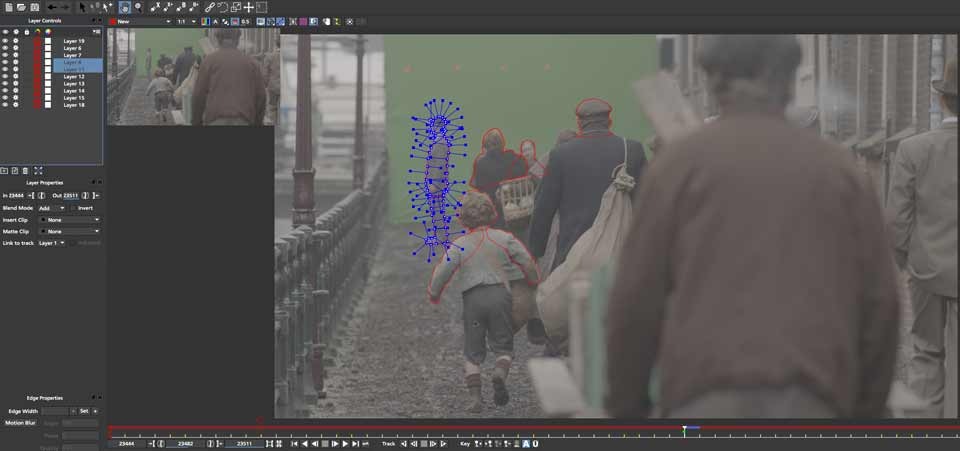This screenshot has height=451, width=960.
Task: Toggle Autokey 'A' button
Action: coord(525,444)
